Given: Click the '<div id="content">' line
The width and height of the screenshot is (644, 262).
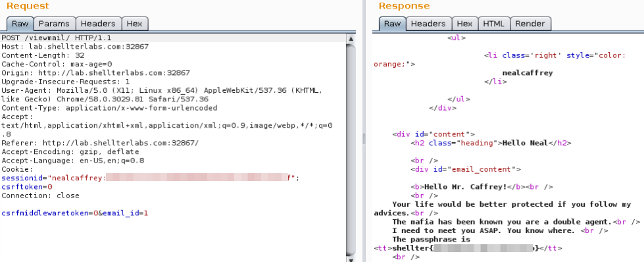Looking at the screenshot, I should point(433,134).
